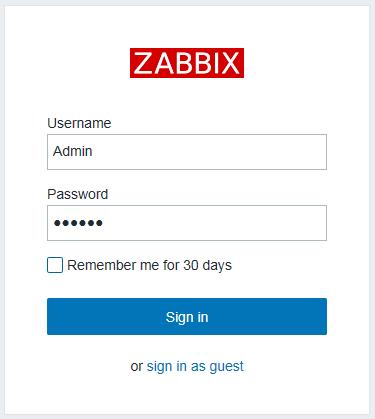375x419 pixels.
Task: Enable the 30-day remember login option
Action: [55, 265]
